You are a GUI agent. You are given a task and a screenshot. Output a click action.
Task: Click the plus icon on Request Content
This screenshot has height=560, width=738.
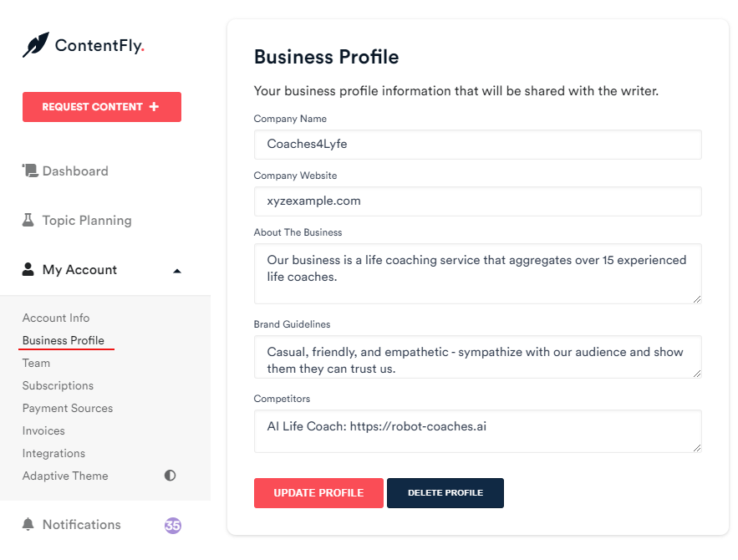pos(154,107)
